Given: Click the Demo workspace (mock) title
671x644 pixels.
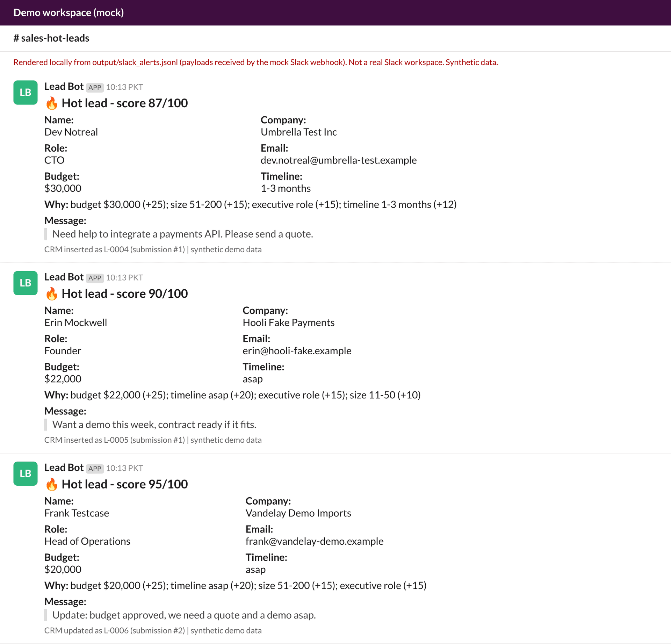Looking at the screenshot, I should 68,13.
